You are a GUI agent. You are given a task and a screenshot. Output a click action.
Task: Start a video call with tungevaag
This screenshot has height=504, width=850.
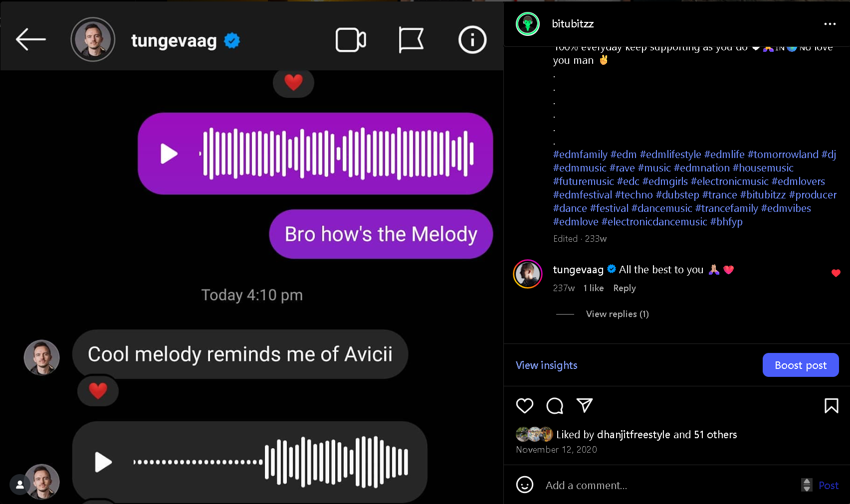(x=351, y=40)
